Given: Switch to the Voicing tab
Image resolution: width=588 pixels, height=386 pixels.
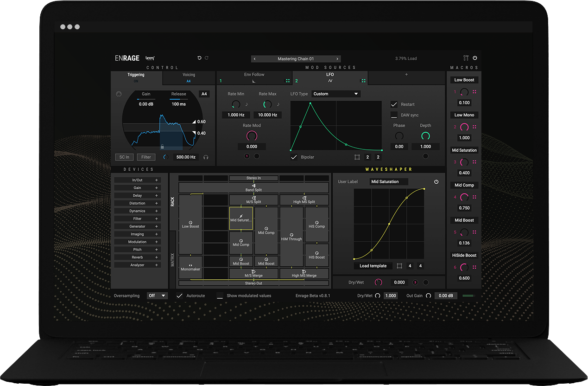Looking at the screenshot, I should (189, 77).
